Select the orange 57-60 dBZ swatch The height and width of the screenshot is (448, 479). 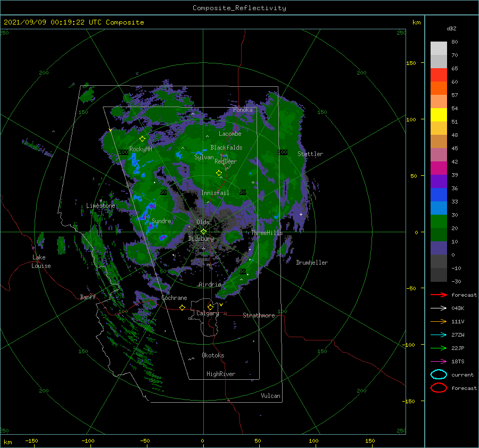(439, 88)
